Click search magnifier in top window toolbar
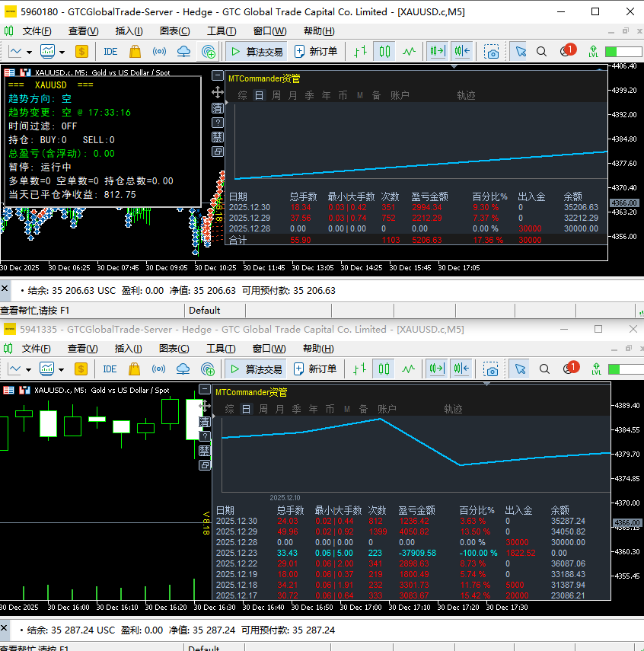 tap(541, 52)
